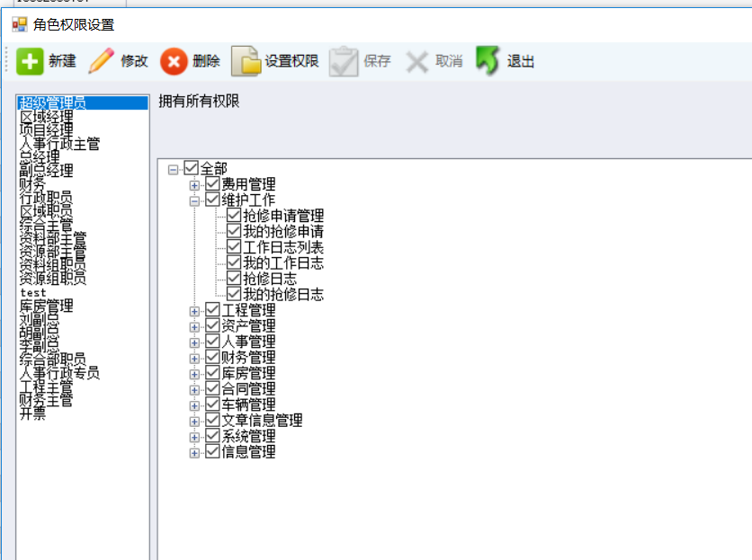
Task: Select the test role entry
Action: click(33, 293)
